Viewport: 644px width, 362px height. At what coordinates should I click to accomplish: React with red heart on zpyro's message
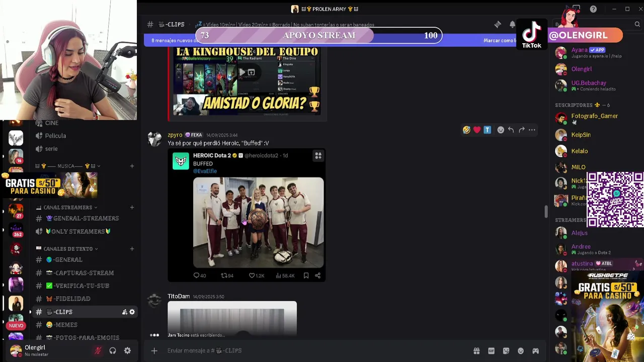[x=477, y=130]
